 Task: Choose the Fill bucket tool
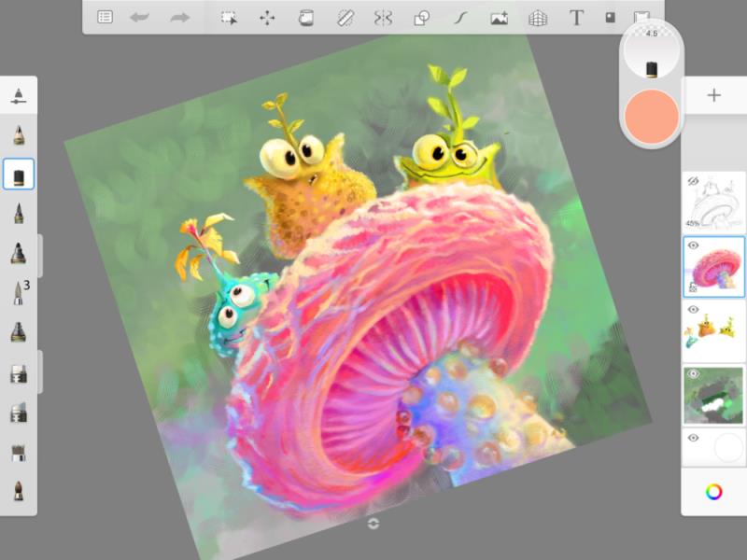click(306, 18)
